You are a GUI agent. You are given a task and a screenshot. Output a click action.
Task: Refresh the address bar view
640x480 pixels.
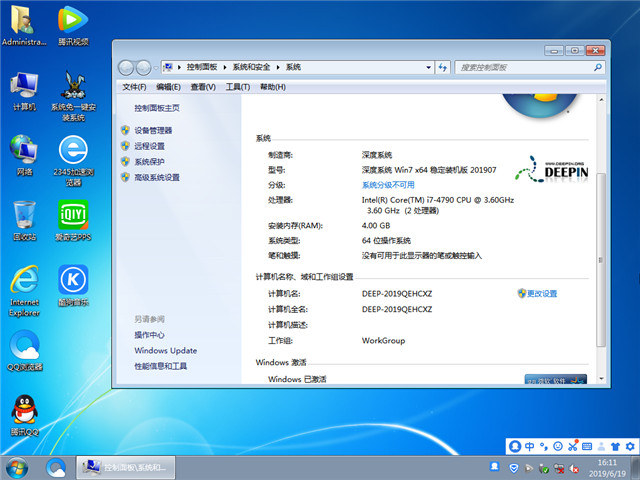pos(443,67)
